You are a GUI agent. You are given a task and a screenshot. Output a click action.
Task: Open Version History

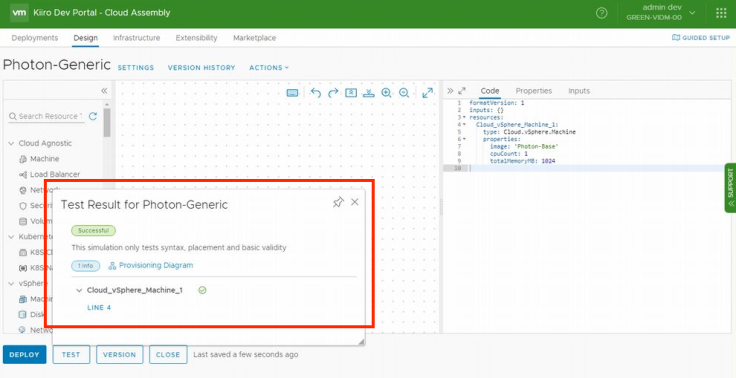click(201, 68)
